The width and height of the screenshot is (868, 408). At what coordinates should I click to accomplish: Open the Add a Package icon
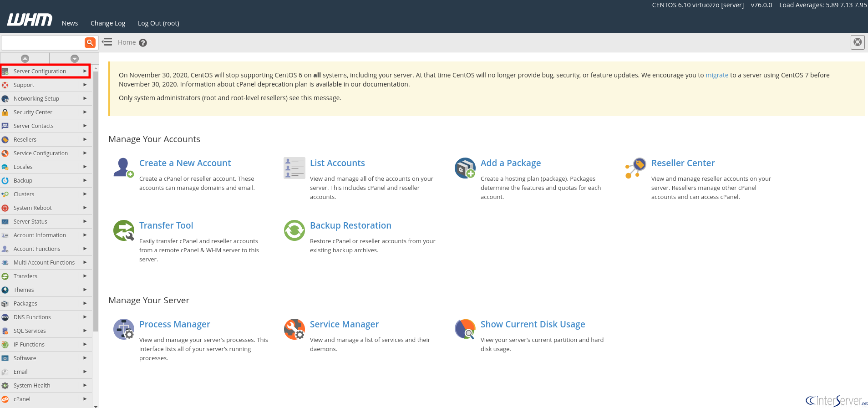(x=465, y=168)
